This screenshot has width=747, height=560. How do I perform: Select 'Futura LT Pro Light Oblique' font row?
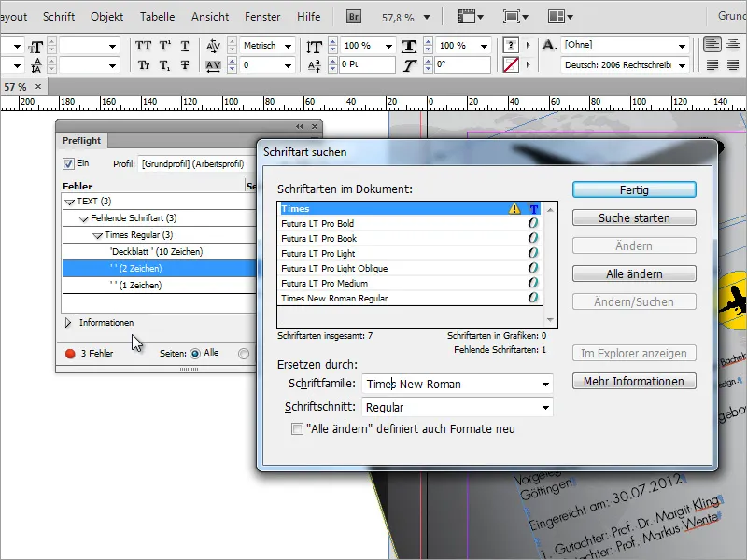pyautogui.click(x=410, y=268)
